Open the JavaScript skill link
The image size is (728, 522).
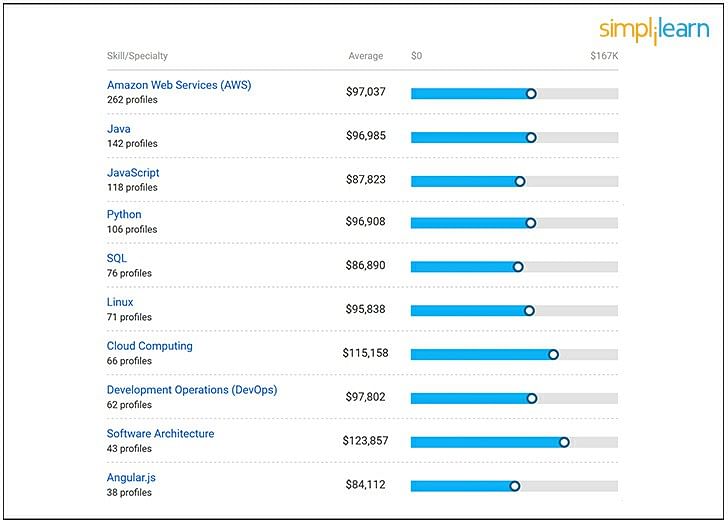point(133,173)
